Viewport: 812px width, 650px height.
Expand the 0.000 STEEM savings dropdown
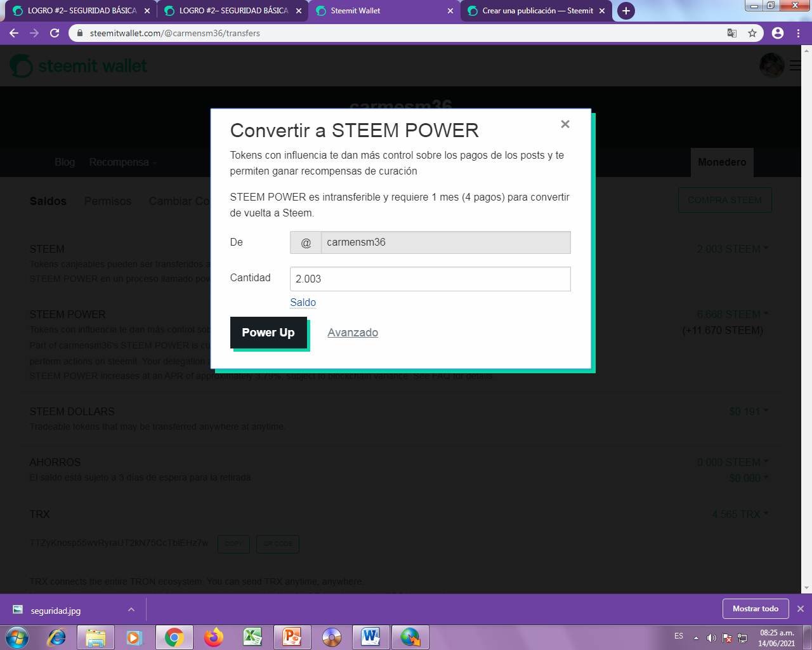(732, 462)
